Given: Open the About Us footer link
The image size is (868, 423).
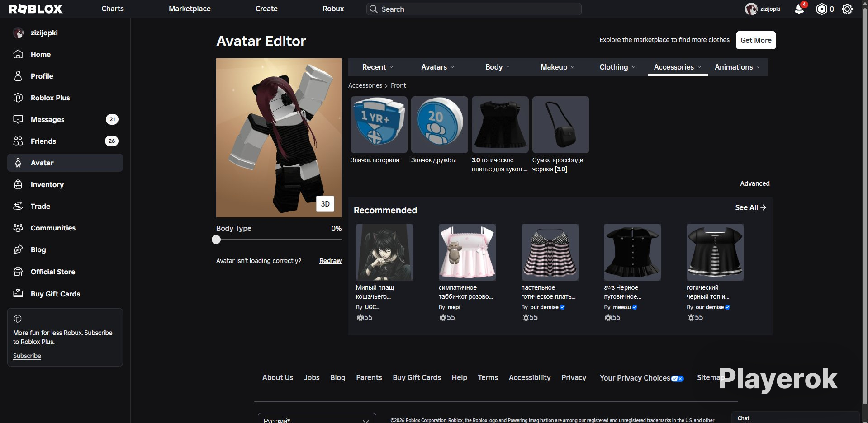Looking at the screenshot, I should 278,377.
